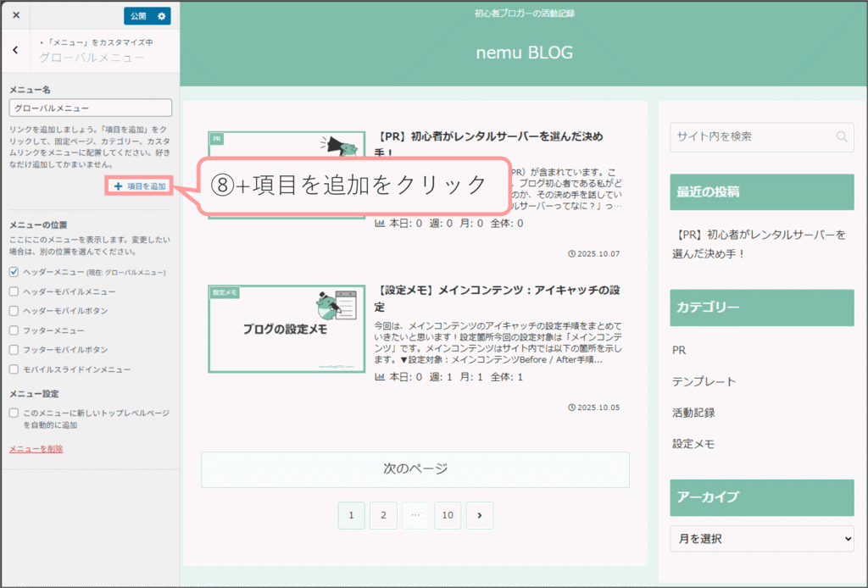Viewport: 868px width, 588px height.
Task: Open the 月を選択 archive dropdown
Action: tap(761, 539)
